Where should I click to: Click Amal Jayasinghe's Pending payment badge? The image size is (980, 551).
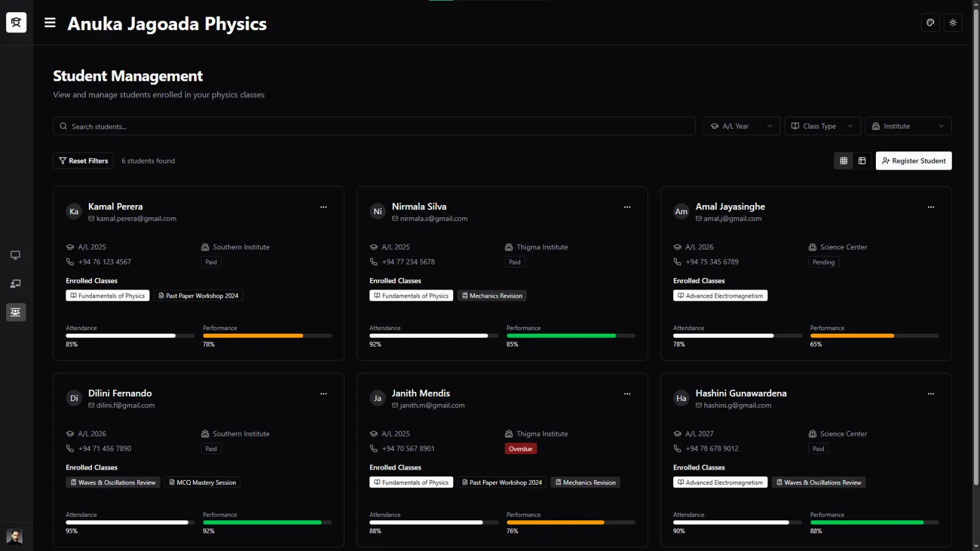pos(824,262)
